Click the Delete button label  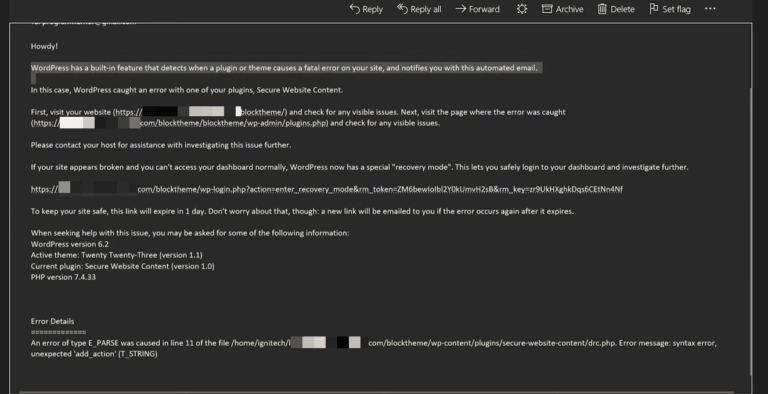(x=623, y=9)
